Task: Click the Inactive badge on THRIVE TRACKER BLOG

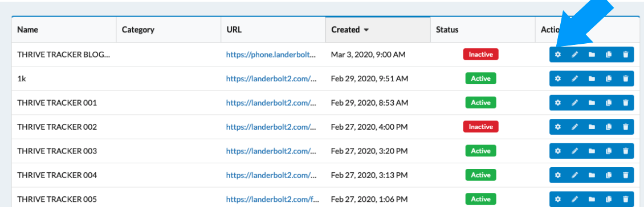Action: [480, 54]
